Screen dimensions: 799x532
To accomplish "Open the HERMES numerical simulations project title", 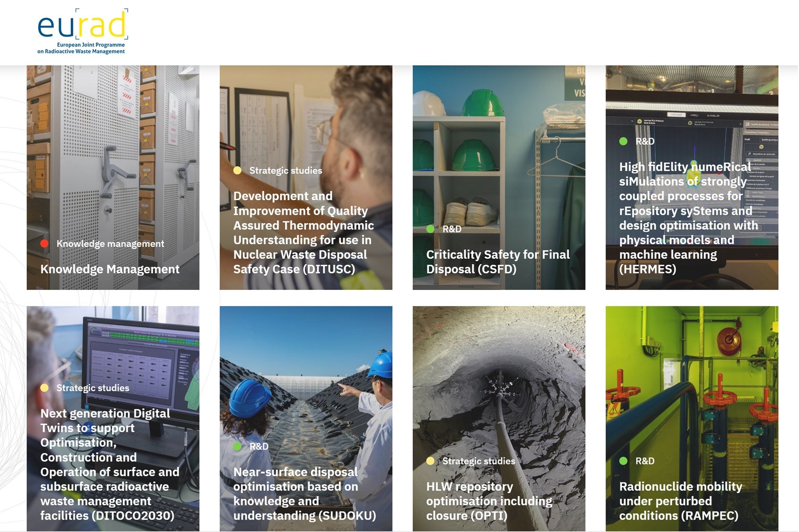I will pyautogui.click(x=688, y=218).
